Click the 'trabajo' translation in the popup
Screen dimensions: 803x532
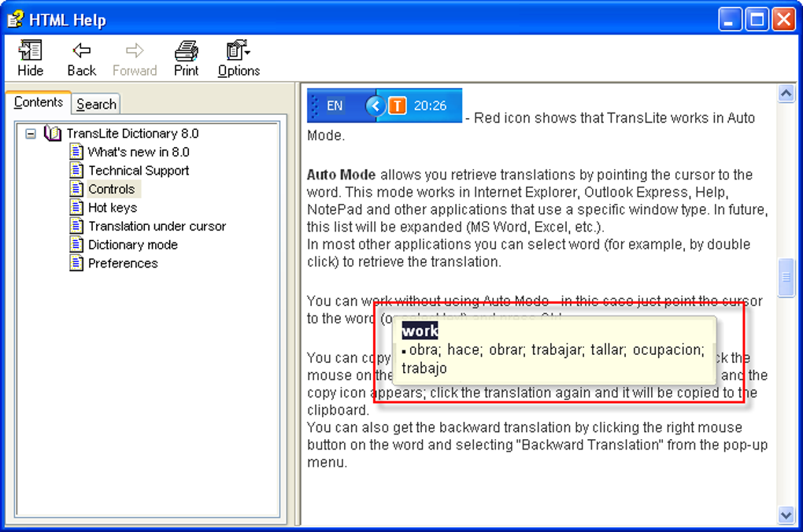point(424,368)
